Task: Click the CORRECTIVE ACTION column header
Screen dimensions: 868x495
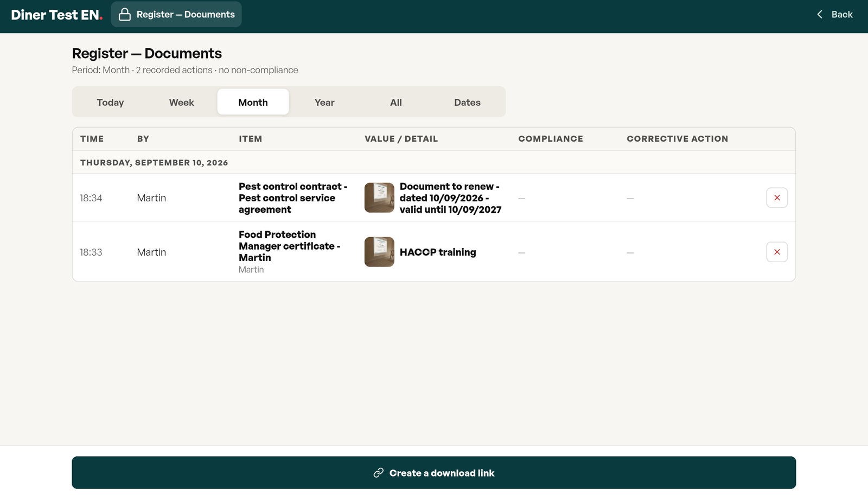Action: [x=678, y=139]
